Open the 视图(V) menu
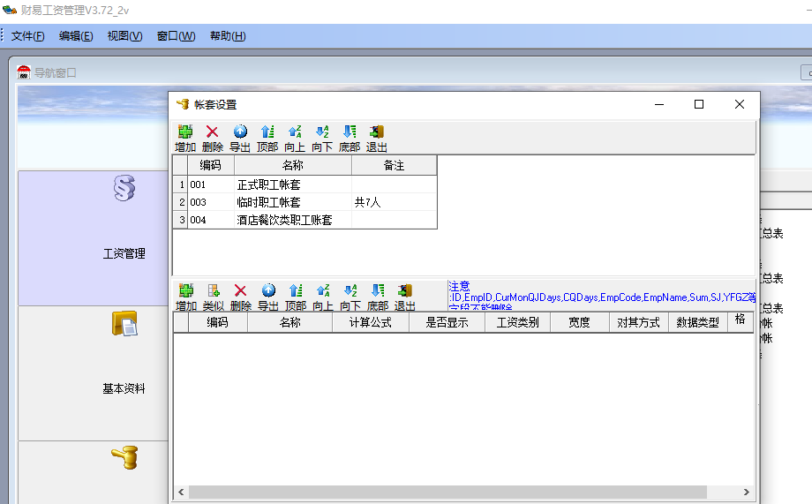Screen dimensions: 812x504 (124, 36)
